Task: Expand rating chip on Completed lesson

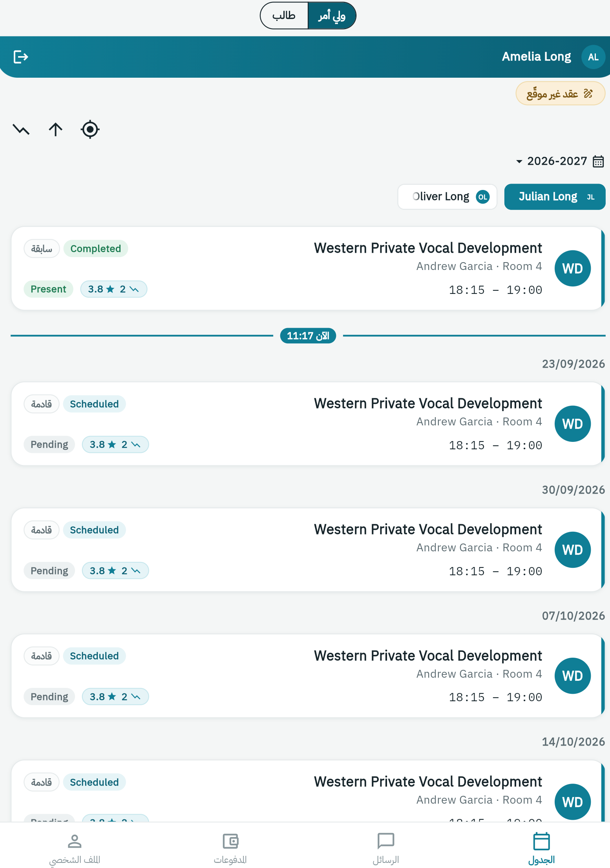Action: [113, 289]
